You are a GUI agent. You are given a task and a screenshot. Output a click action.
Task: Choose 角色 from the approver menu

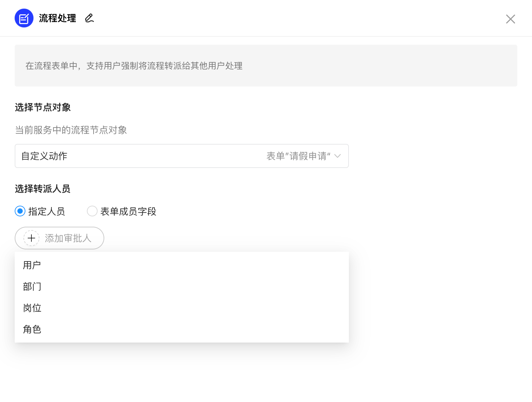point(32,329)
